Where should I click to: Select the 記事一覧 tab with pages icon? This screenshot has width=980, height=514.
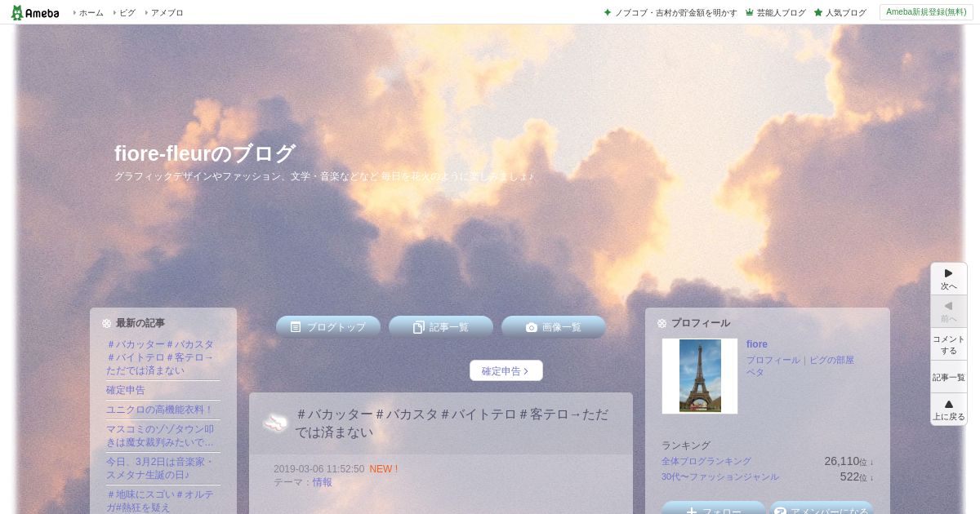[441, 327]
